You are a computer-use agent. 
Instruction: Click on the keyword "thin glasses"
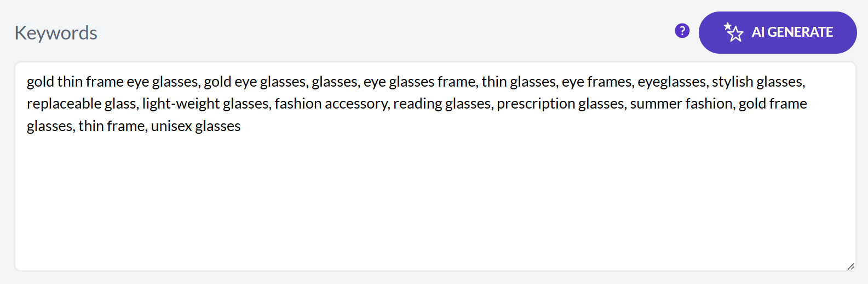[519, 82]
